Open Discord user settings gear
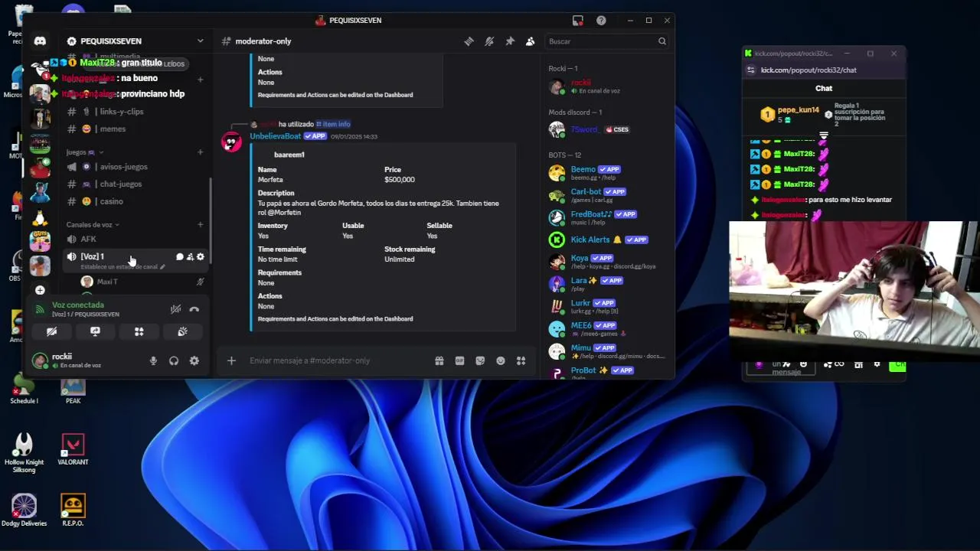This screenshot has width=980, height=551. point(194,361)
